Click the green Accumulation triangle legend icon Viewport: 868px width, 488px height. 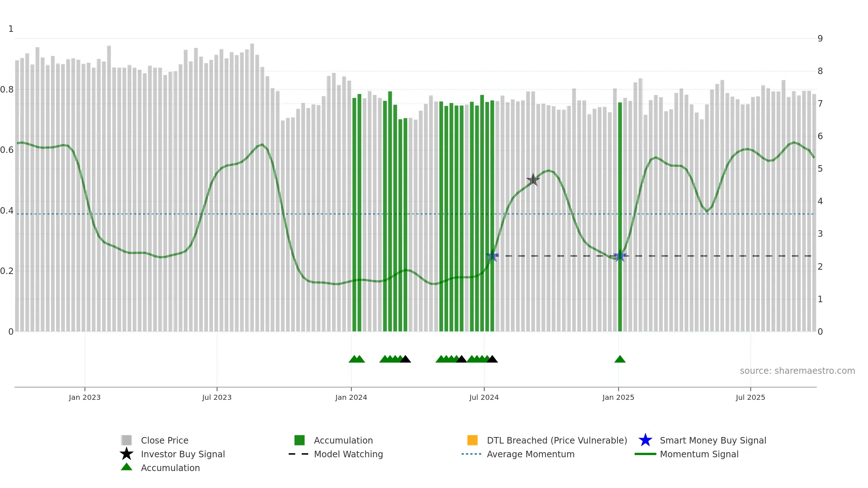point(127,467)
